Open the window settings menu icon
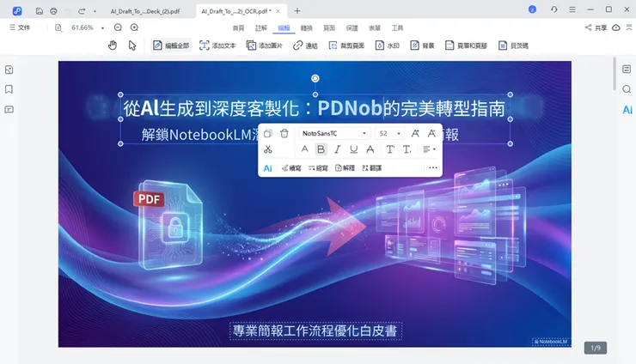636x364 pixels. tap(572, 9)
